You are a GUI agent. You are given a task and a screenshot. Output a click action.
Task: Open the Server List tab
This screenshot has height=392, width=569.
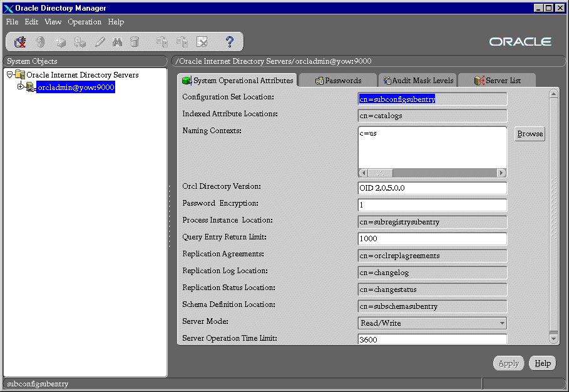(x=498, y=81)
